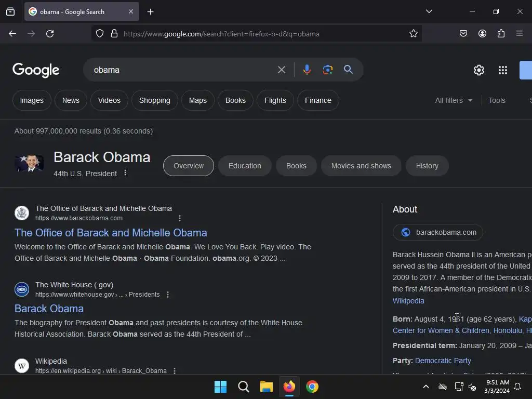
Task: Filter results by Finance
Action: pyautogui.click(x=318, y=100)
